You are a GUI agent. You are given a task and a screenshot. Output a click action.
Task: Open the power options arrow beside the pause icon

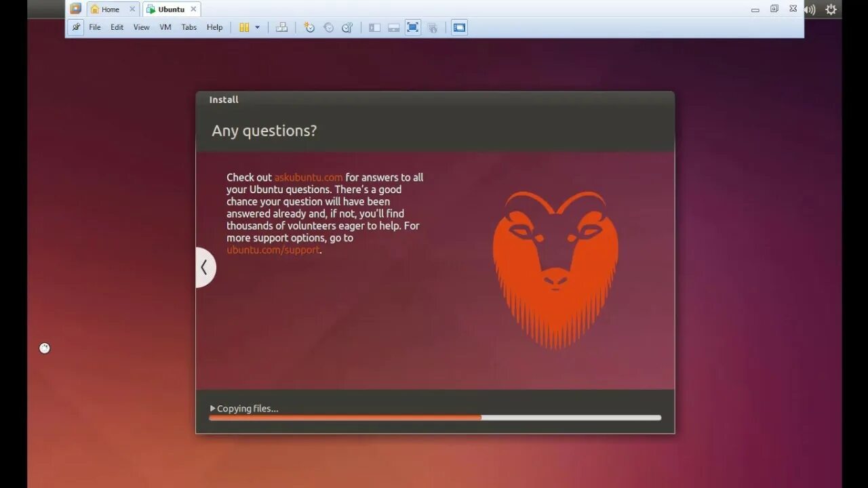(258, 27)
